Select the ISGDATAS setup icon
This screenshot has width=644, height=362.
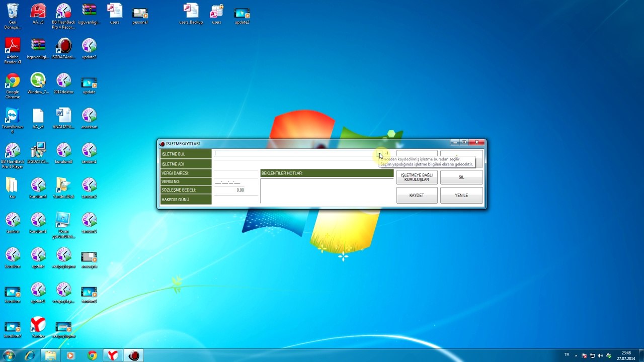(38, 153)
